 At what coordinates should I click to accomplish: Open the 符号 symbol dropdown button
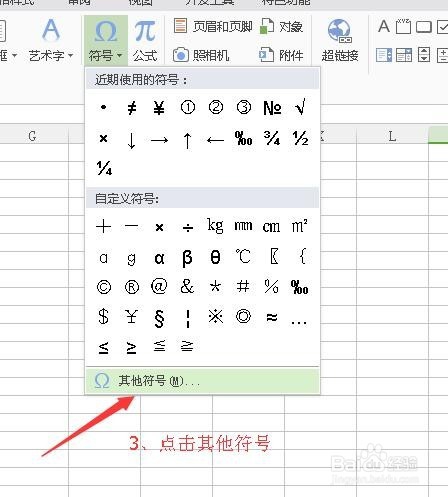tap(106, 40)
